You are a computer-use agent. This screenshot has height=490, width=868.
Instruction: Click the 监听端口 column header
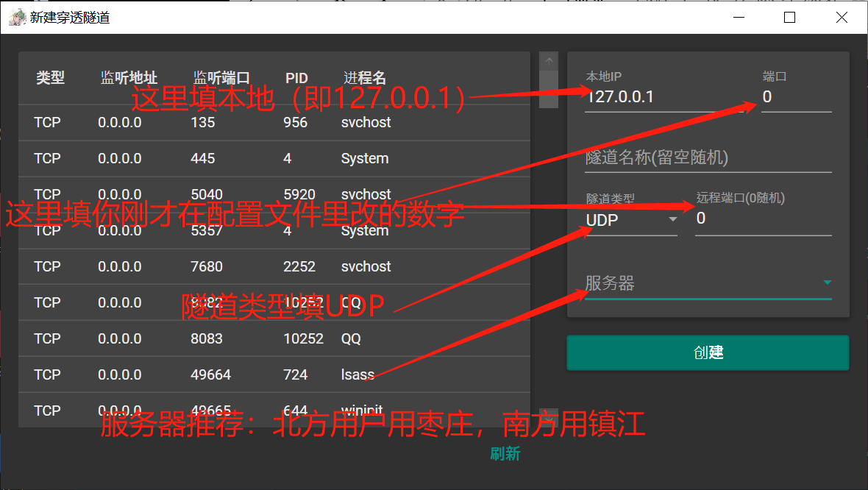[x=221, y=78]
